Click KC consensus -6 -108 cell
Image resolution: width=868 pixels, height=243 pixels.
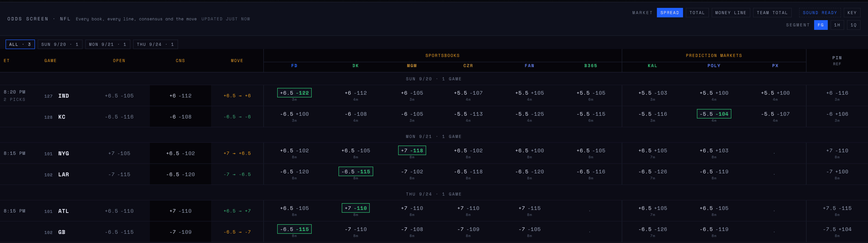coord(180,117)
